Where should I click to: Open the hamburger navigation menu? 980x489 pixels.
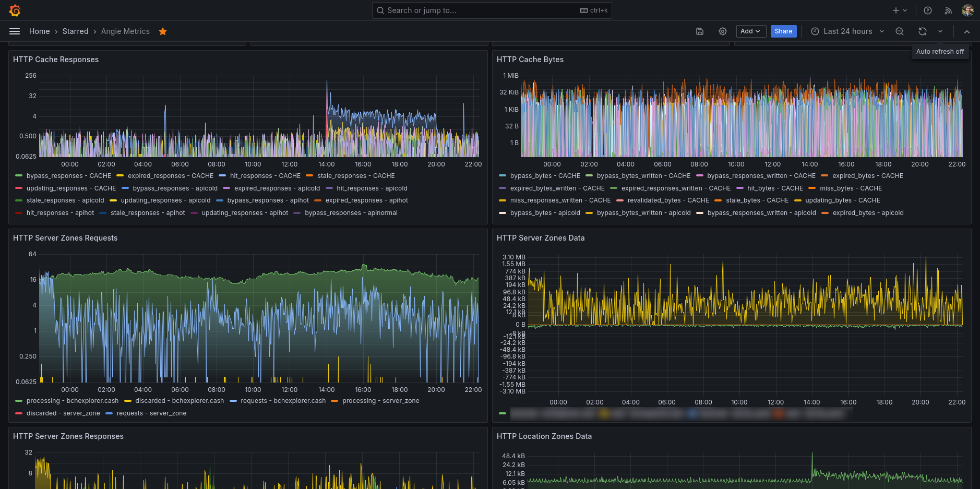[x=15, y=31]
